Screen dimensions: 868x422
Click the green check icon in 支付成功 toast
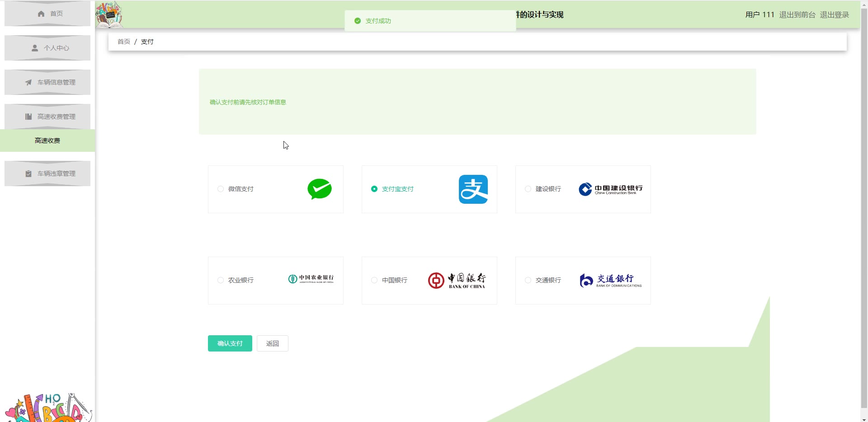pyautogui.click(x=358, y=21)
